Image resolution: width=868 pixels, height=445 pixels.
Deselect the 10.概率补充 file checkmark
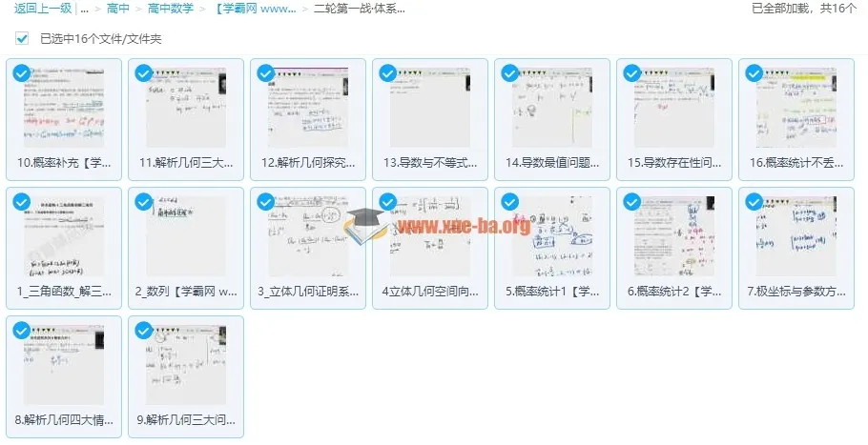pyautogui.click(x=22, y=73)
